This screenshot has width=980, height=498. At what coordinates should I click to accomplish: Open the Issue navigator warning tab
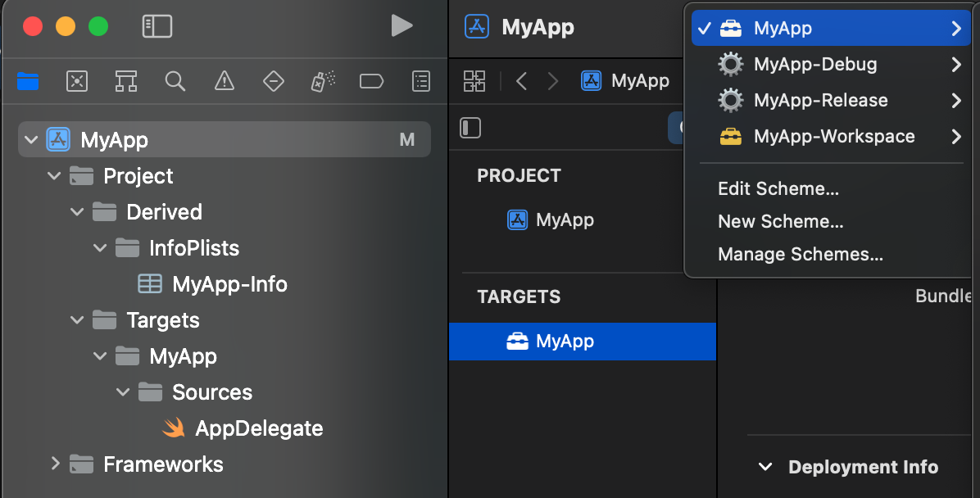tap(225, 81)
